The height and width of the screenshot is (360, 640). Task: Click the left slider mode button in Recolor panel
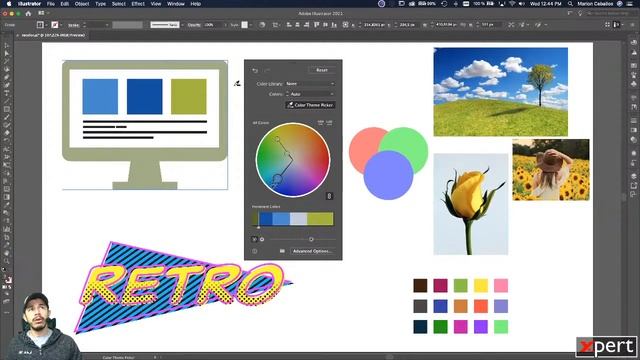254,239
